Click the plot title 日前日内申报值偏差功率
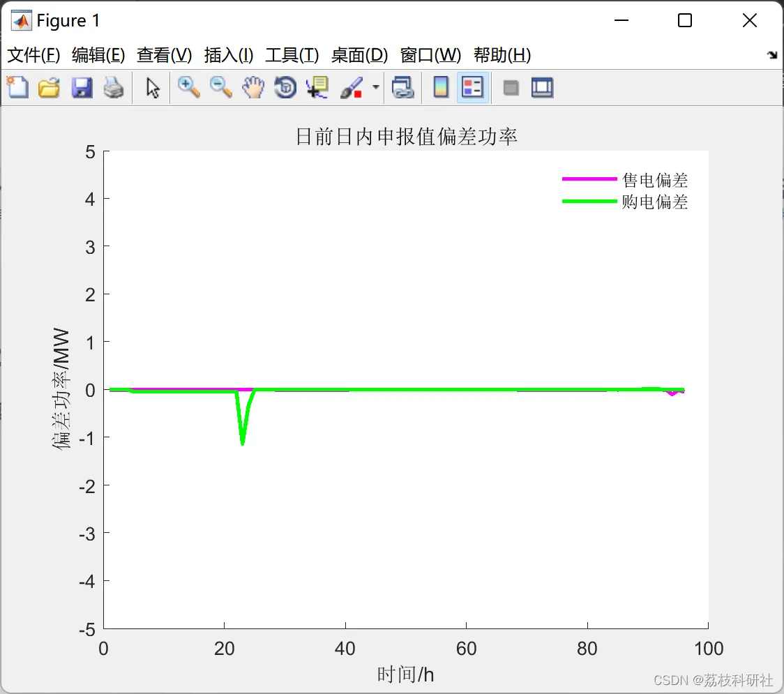This screenshot has height=694, width=784. click(x=406, y=137)
